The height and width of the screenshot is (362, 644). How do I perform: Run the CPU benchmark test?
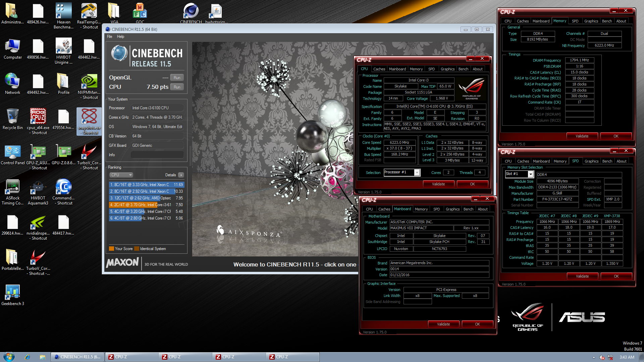177,87
